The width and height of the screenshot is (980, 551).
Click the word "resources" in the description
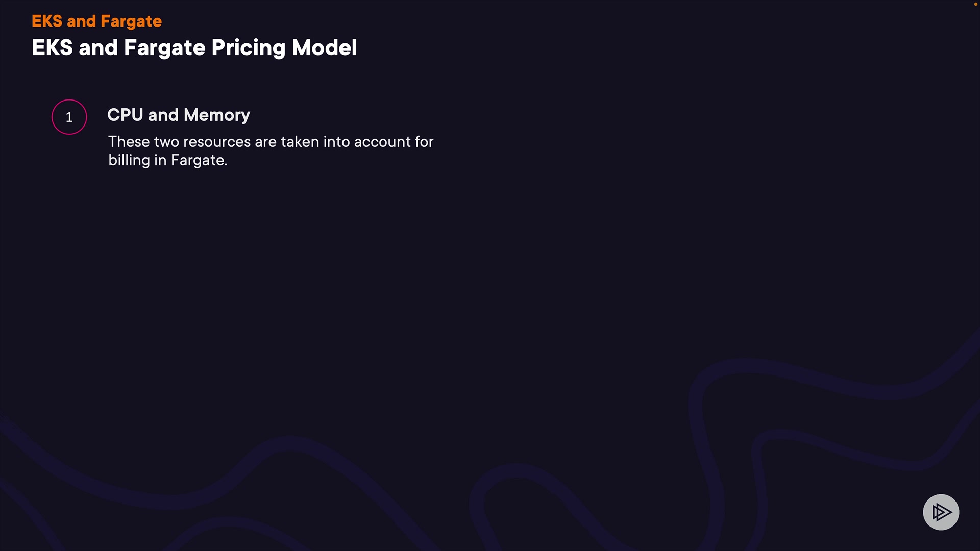coord(217,142)
